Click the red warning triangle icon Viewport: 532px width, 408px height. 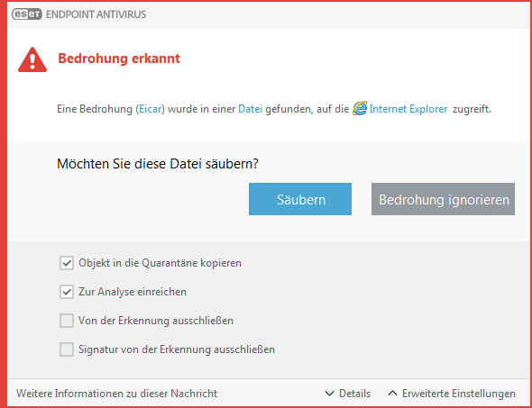tap(32, 60)
